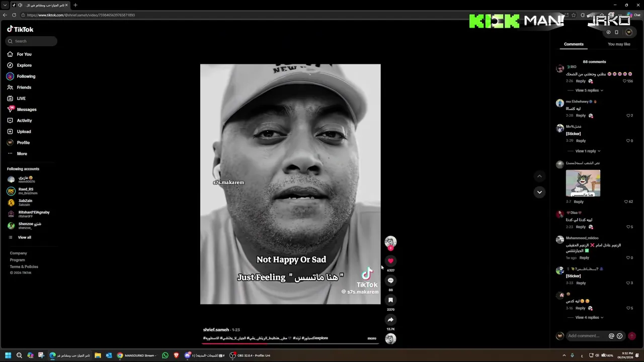
Task: Go to previous video with up arrow
Action: (539, 176)
